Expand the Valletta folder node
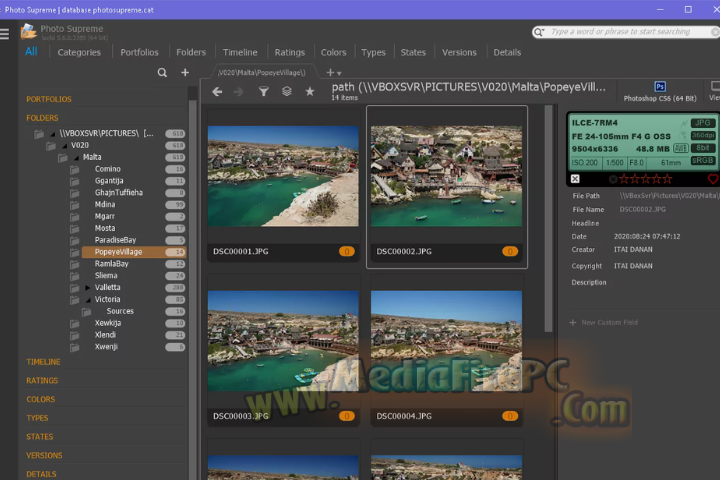Screen dimensions: 720x480 (x=87, y=288)
